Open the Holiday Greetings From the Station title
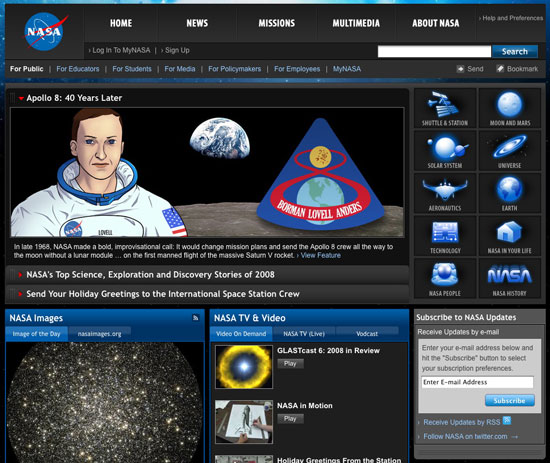The width and height of the screenshot is (550, 463). (339, 460)
